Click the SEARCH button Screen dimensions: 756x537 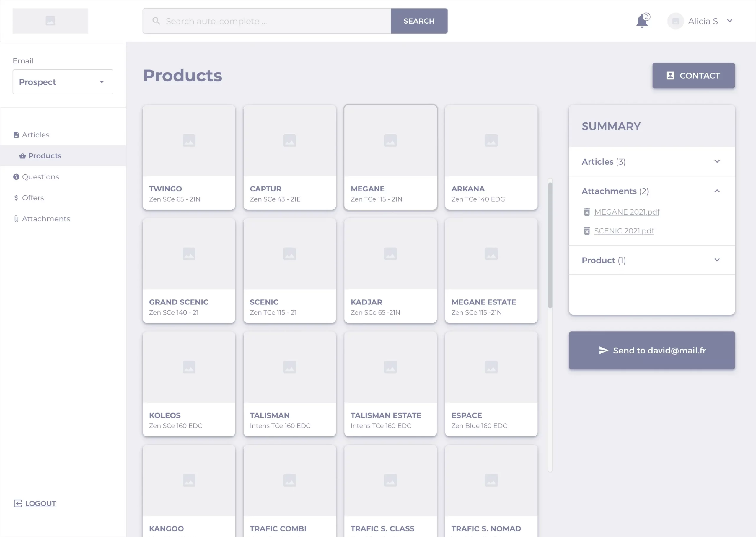(x=419, y=21)
